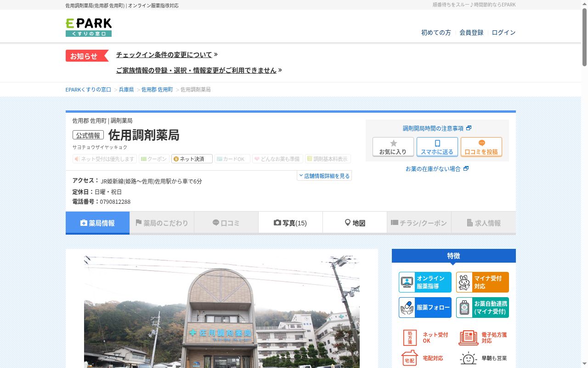This screenshot has height=368, width=588.
Task: Open the 口コミ tab
Action: [x=226, y=223]
